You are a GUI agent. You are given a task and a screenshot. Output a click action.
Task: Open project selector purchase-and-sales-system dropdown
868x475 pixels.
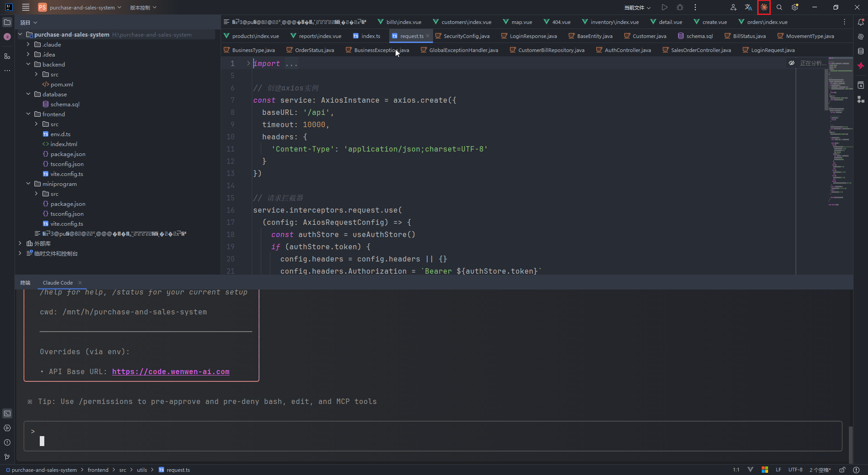point(80,7)
